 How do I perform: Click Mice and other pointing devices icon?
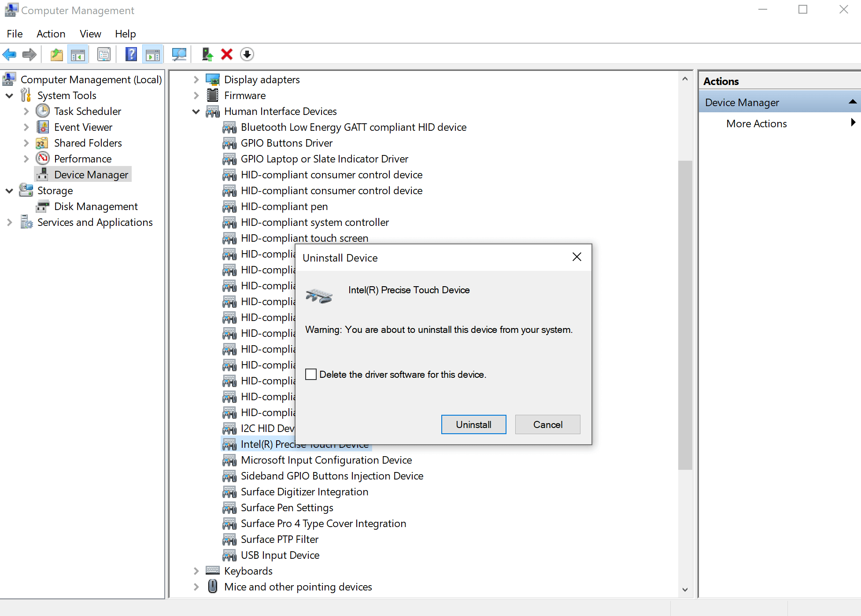click(x=213, y=586)
